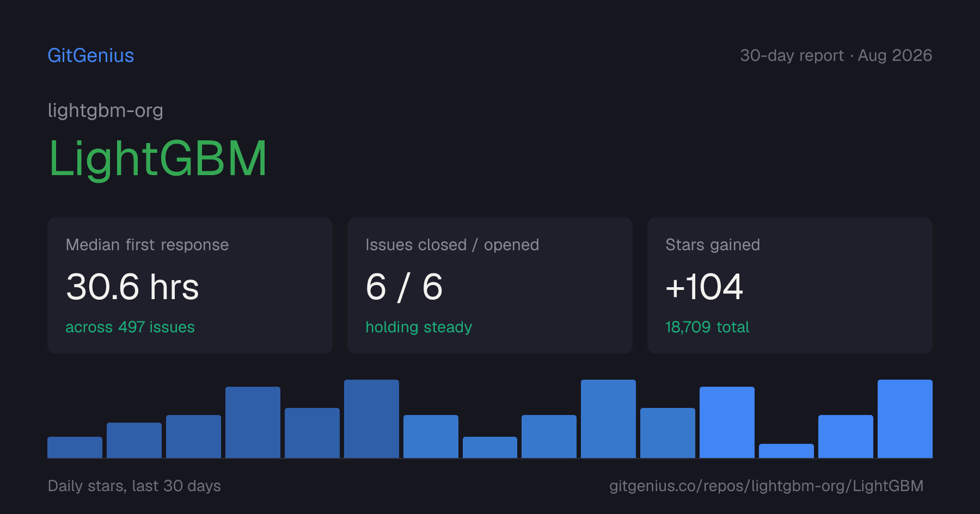Click the "+104" stars value
The width and height of the screenshot is (980, 514).
[x=705, y=287]
